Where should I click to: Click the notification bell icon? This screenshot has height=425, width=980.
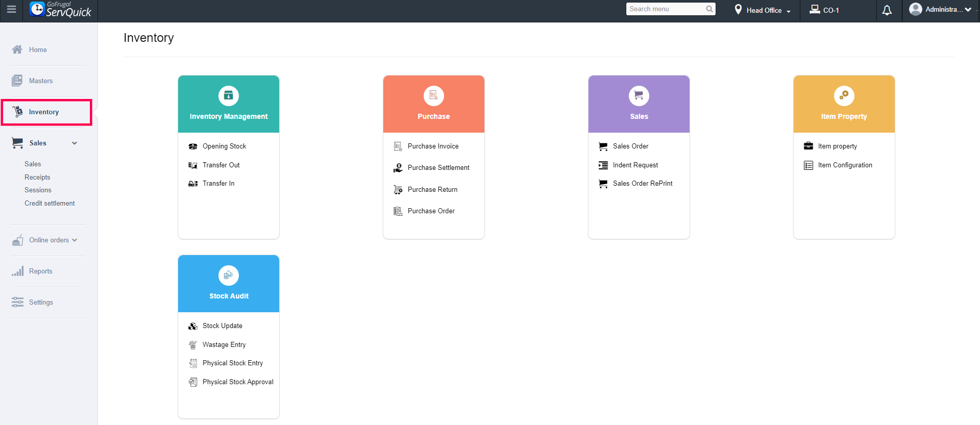pos(887,10)
